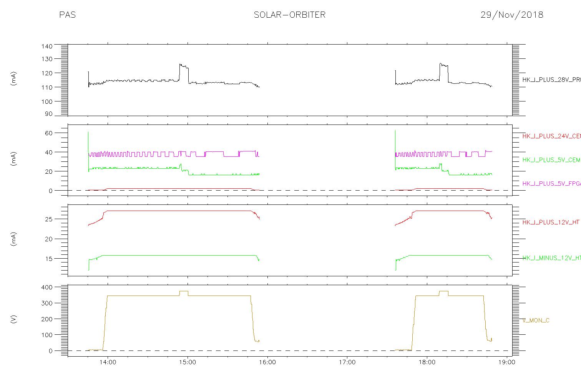Viewport: 581px width, 392px height.
Task: Select the 19:00 time axis label
Action: [x=507, y=362]
